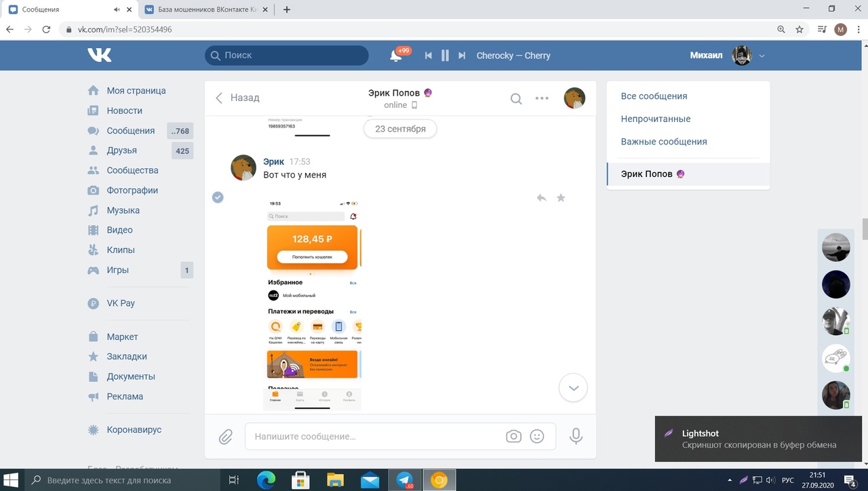This screenshot has height=491, width=868.
Task: Mark message as important with star
Action: 561,198
